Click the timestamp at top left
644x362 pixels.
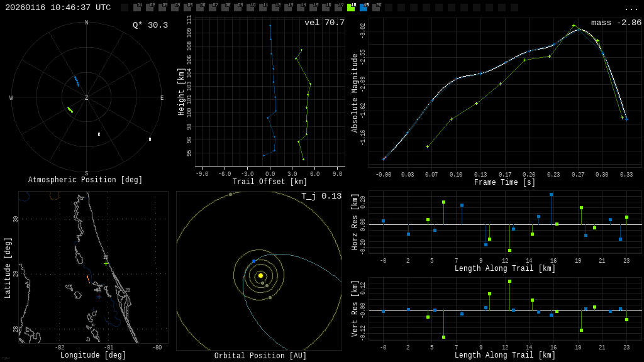click(x=58, y=8)
